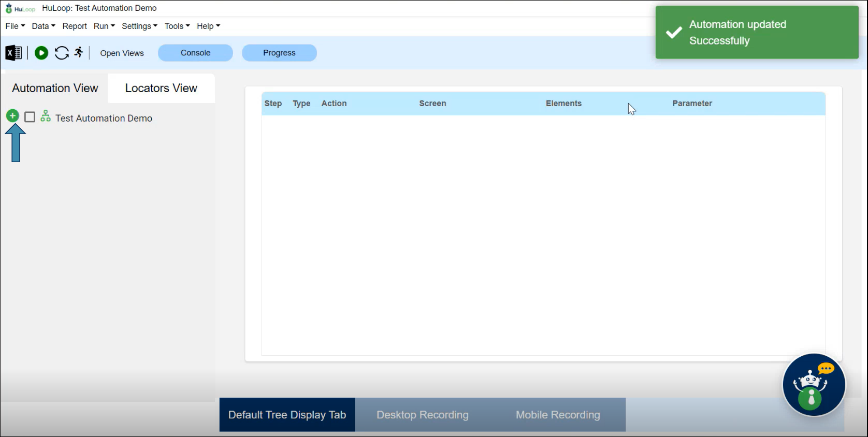The width and height of the screenshot is (868, 437).
Task: Click the Excel export icon
Action: (13, 53)
